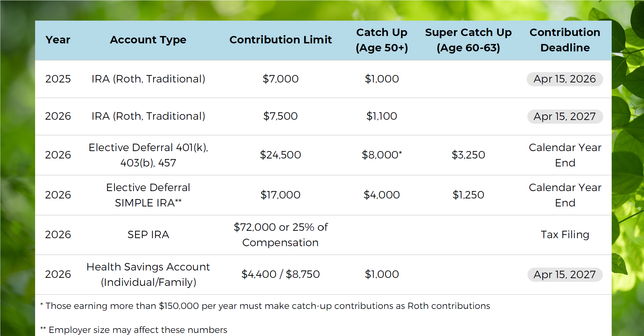644x336 pixels.
Task: Click the Year column header
Action: click(x=58, y=40)
